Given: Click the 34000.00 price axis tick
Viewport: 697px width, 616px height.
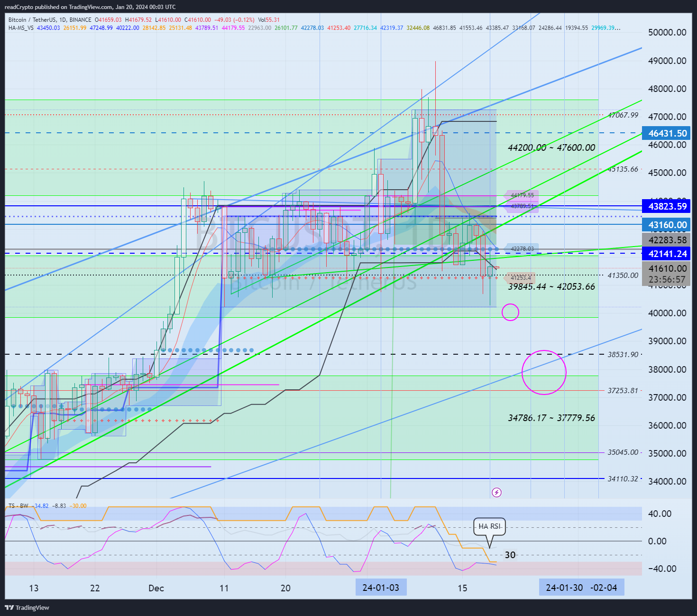Looking at the screenshot, I should (667, 481).
